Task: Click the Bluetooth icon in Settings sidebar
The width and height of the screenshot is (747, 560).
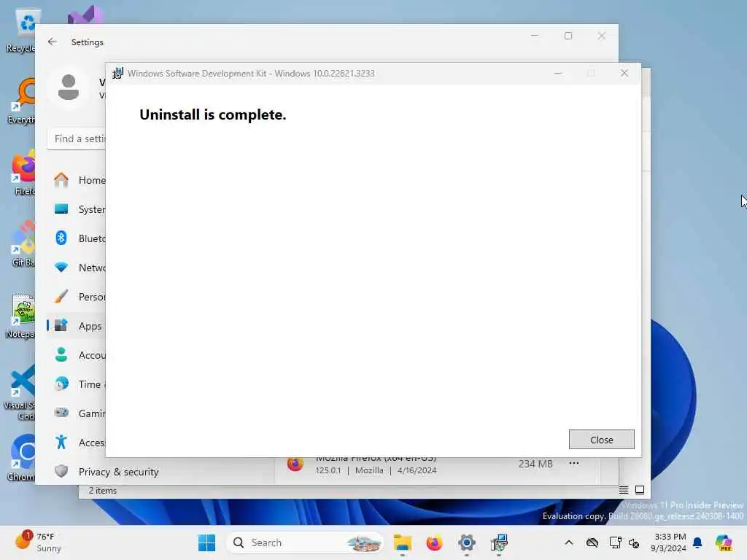Action: 61,238
